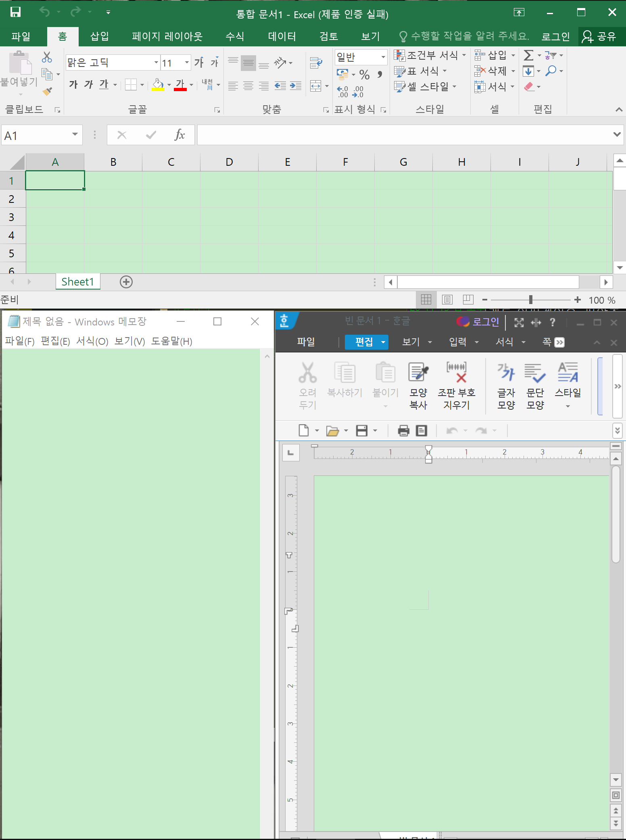
Task: Click Hangul paste (붙이기) icon
Action: click(x=385, y=379)
